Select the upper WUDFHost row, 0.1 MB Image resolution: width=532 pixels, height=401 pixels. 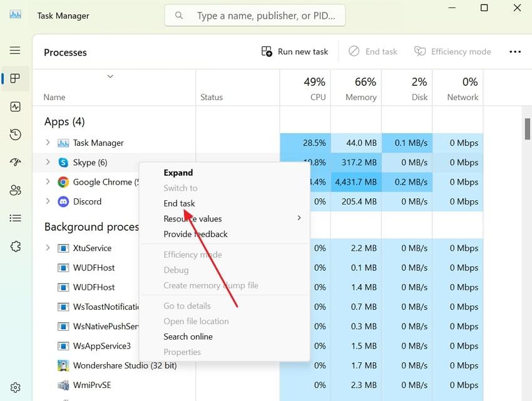(258, 268)
